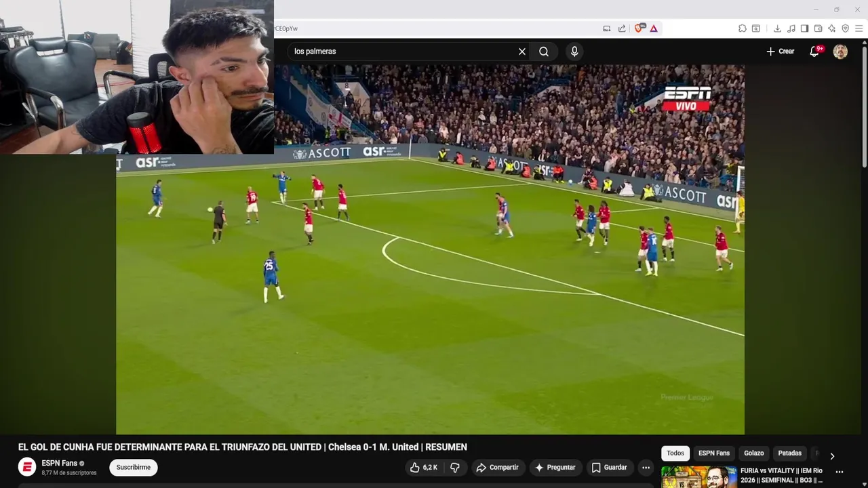
Task: Open the browser hamburger main menu
Action: pyautogui.click(x=859, y=28)
